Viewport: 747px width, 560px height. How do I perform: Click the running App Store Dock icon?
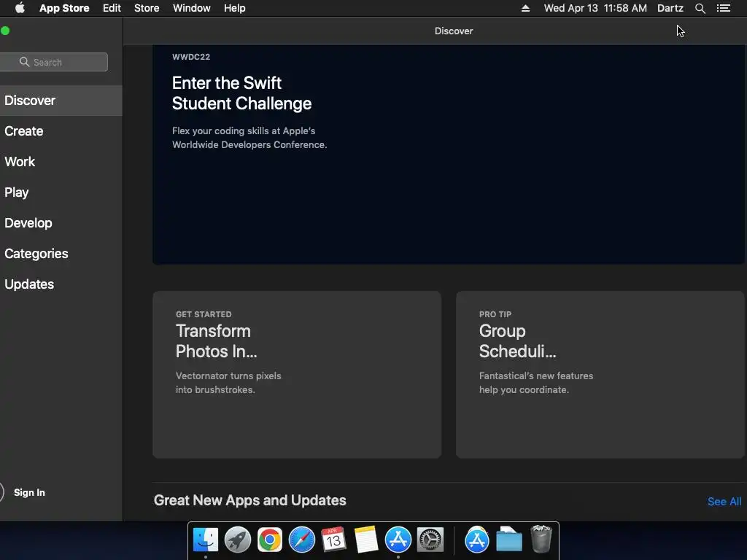[398, 540]
